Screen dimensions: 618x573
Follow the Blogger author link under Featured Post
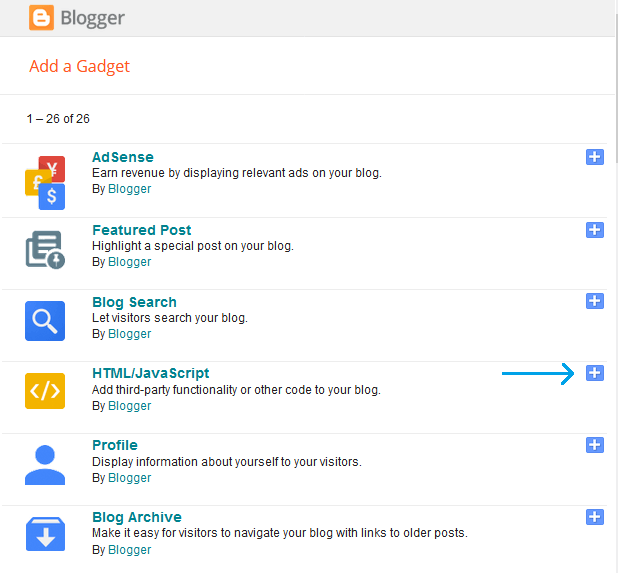click(129, 262)
